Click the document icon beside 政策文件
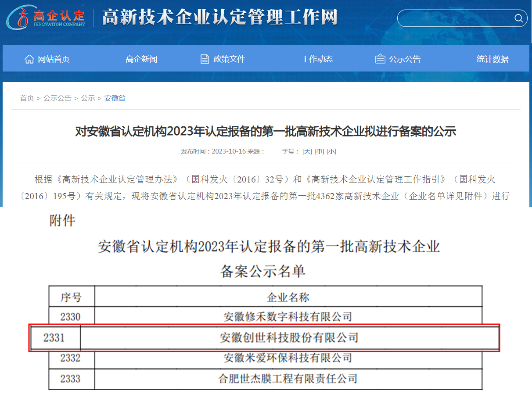The image size is (532, 401). 205,59
